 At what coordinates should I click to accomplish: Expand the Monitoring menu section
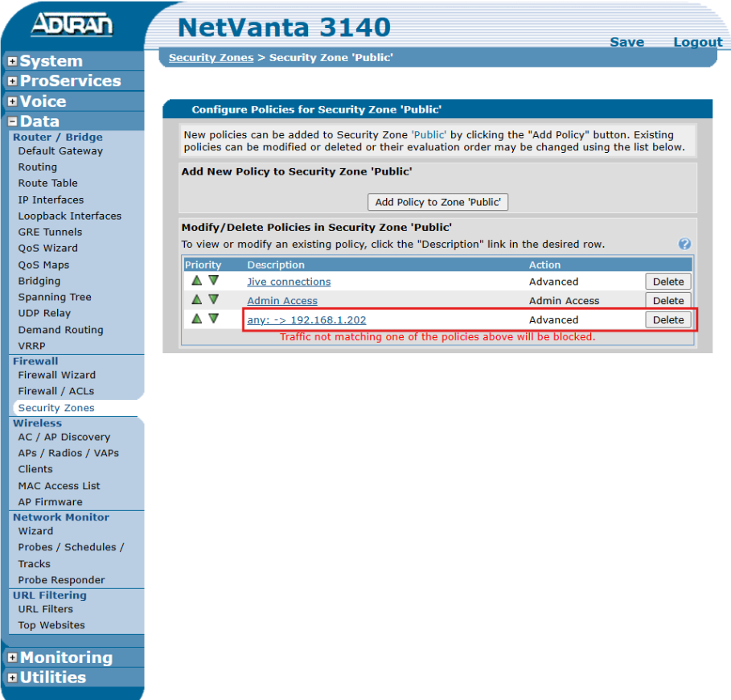pos(13,657)
